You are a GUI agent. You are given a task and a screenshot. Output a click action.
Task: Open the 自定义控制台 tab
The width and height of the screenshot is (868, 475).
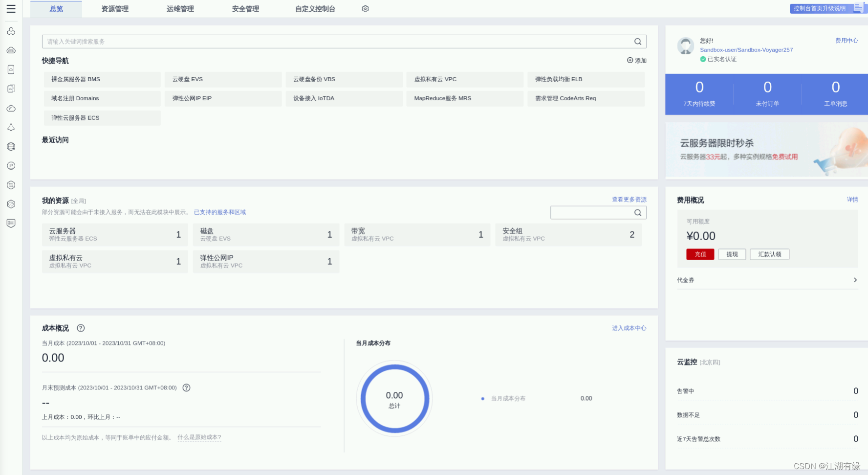pos(315,9)
